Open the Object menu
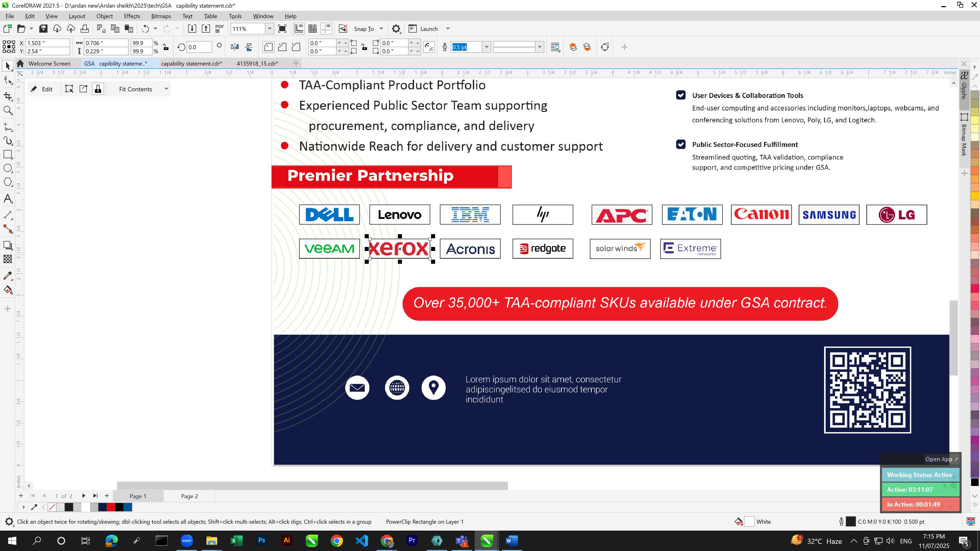980x551 pixels. coord(104,16)
